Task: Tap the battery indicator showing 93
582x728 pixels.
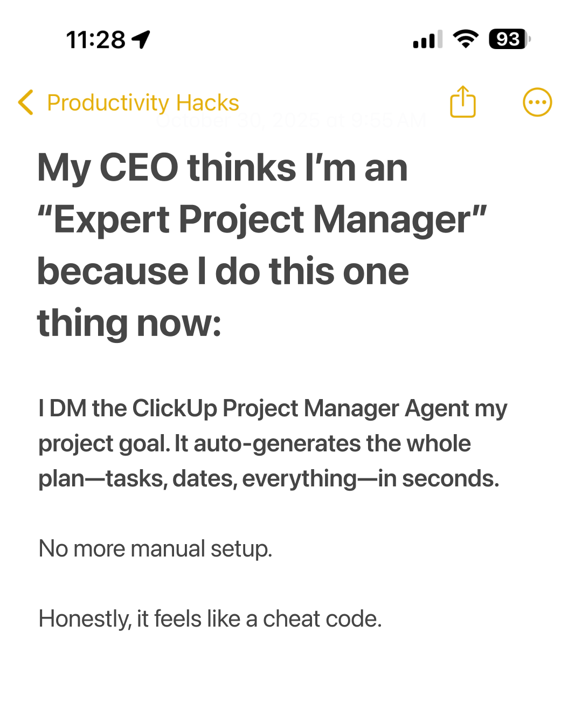Action: point(509,39)
